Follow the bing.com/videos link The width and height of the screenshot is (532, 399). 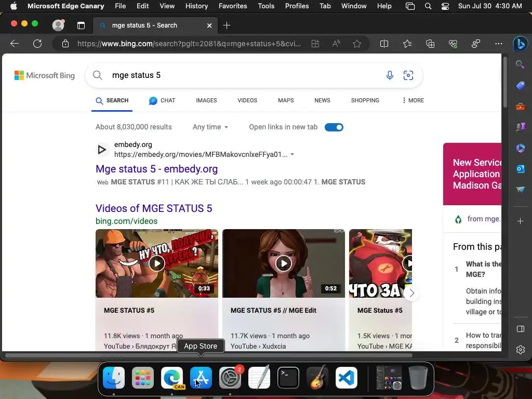pos(127,221)
